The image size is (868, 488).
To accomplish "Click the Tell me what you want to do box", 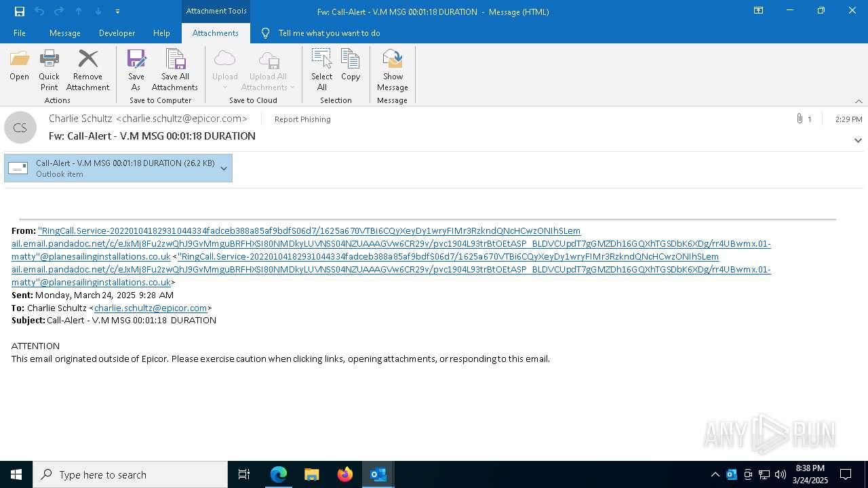I will [x=329, y=33].
